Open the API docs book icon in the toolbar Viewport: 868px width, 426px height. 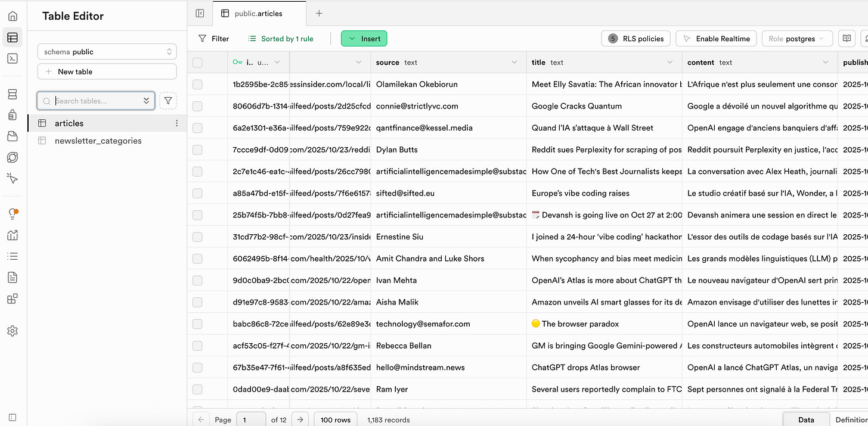[846, 39]
